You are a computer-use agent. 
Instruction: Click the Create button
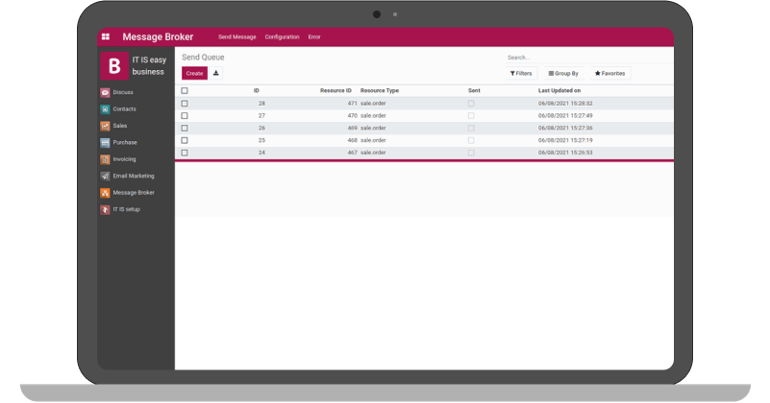(x=194, y=73)
